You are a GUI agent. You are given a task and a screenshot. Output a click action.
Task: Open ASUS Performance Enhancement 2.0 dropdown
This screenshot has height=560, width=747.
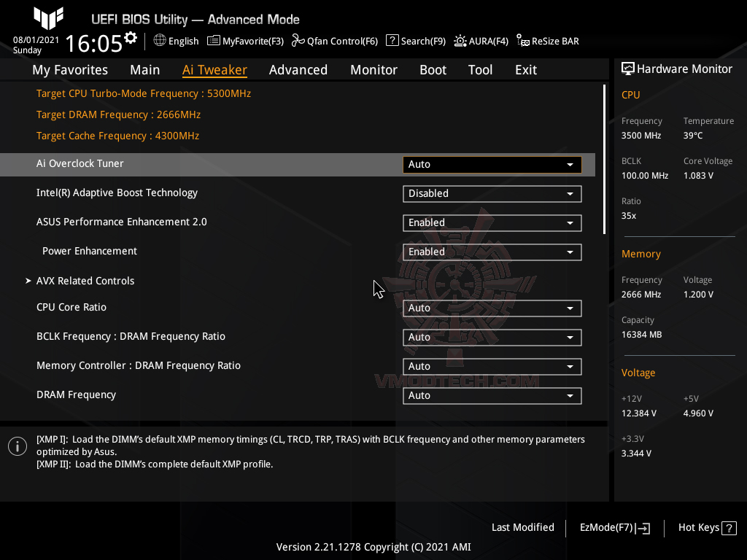(x=492, y=223)
